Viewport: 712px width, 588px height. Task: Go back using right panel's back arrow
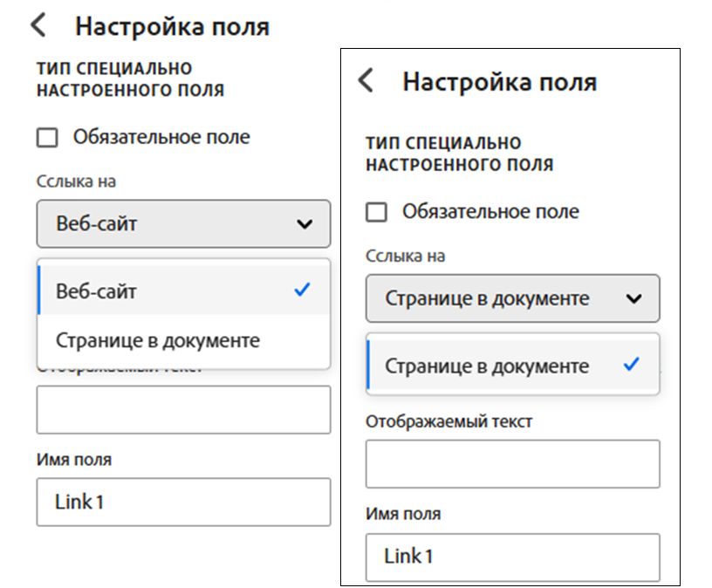366,80
